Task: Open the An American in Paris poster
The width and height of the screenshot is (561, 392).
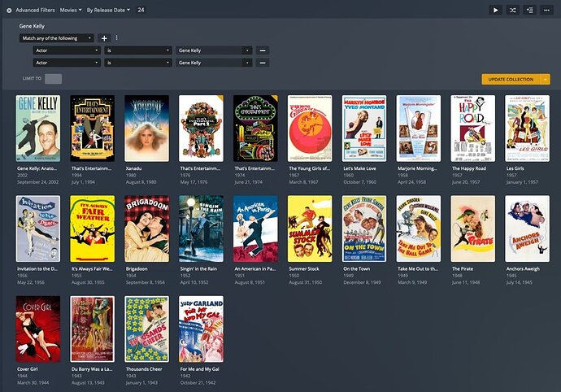Action: click(255, 229)
